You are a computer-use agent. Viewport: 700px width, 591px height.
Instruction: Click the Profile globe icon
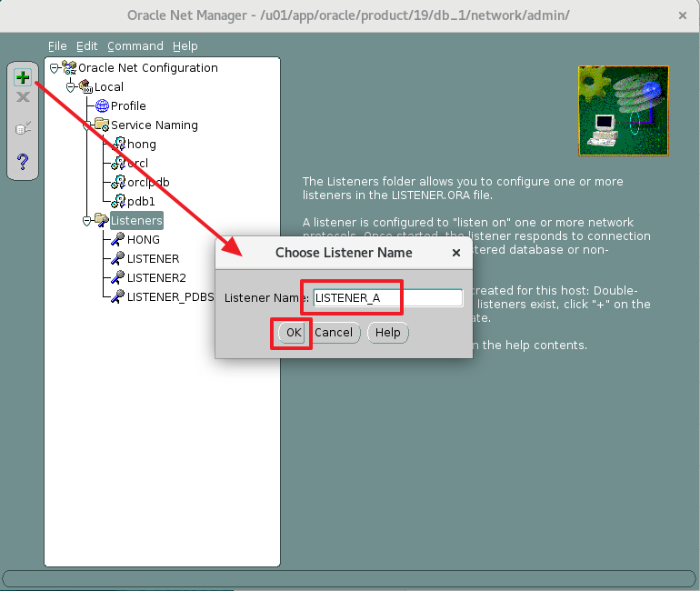102,105
